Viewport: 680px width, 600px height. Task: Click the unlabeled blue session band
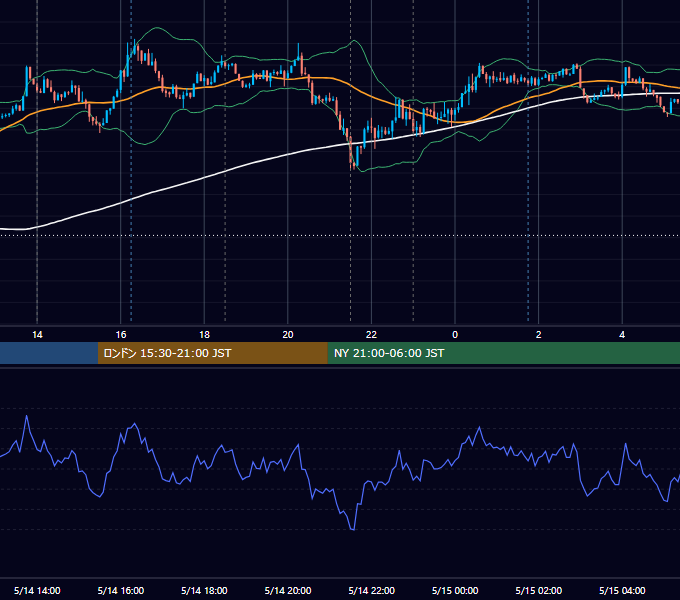click(49, 353)
